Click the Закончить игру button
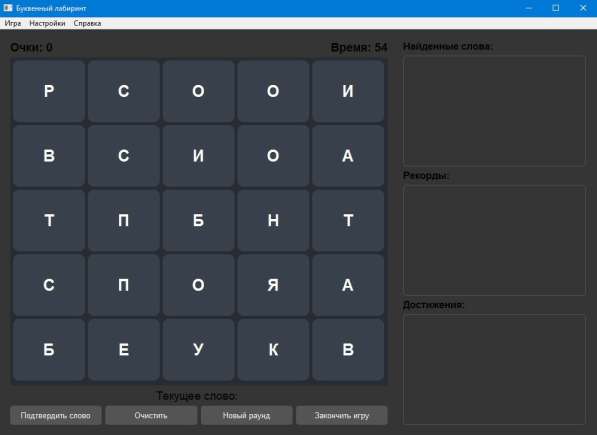597x435 pixels. (x=342, y=416)
